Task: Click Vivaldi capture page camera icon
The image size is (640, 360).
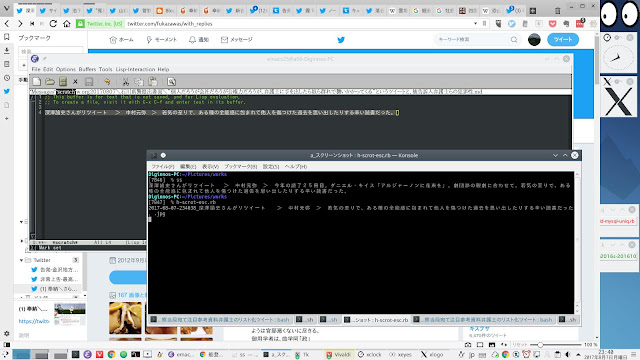Action: point(468,345)
